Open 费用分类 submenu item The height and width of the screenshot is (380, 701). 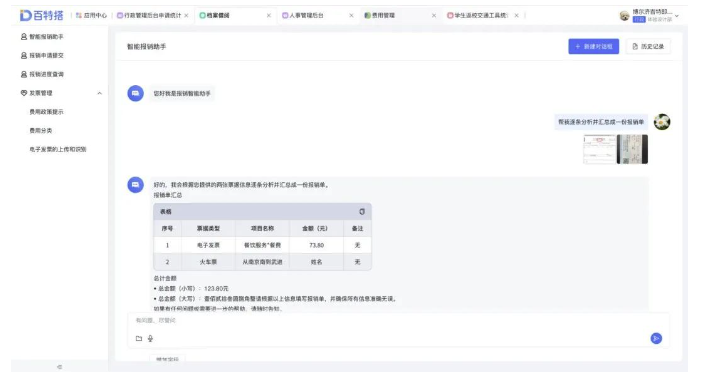(x=41, y=131)
